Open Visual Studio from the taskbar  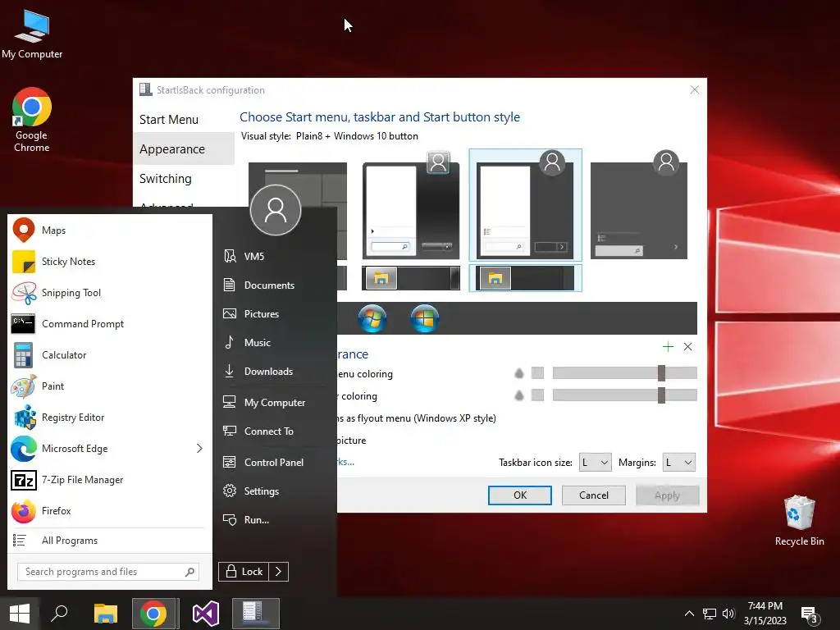(x=206, y=614)
